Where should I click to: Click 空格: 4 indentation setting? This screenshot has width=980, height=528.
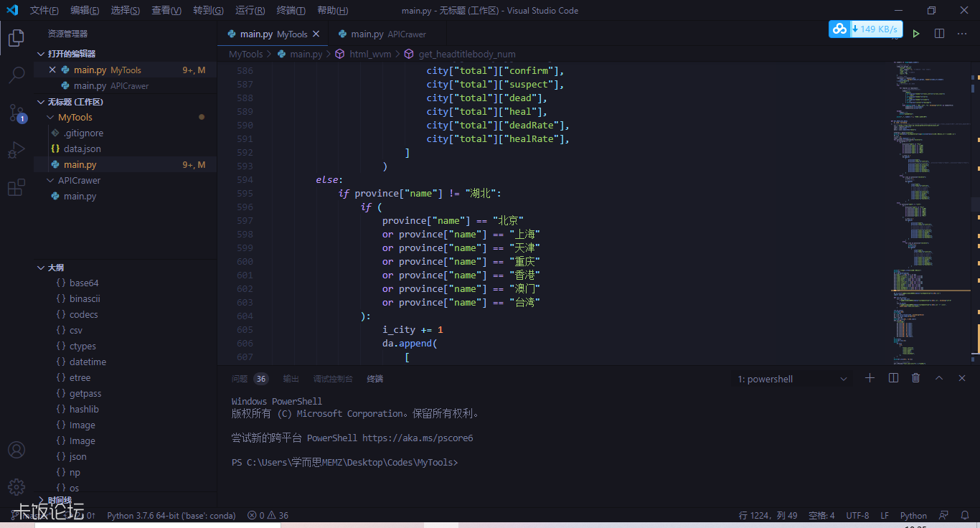point(821,515)
